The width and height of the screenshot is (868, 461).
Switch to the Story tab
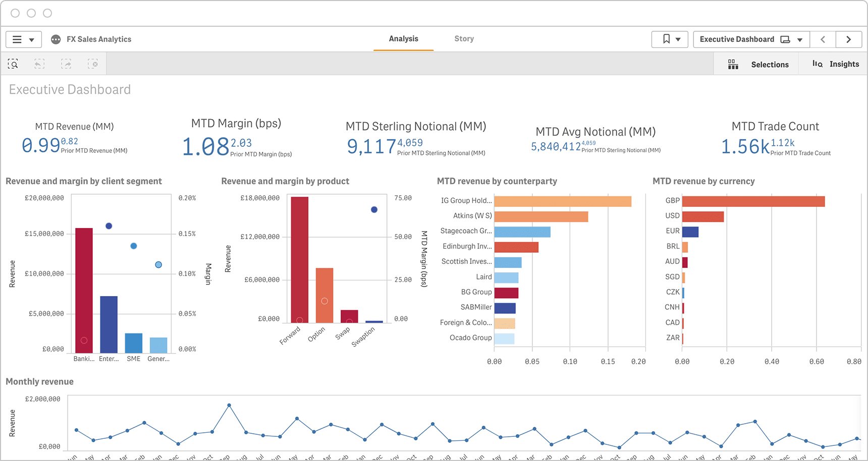464,38
